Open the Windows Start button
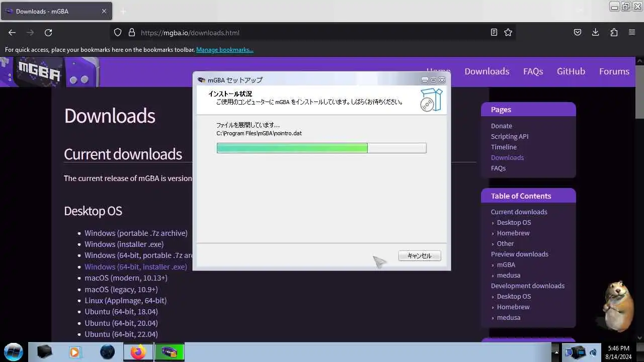Viewport: 644px width, 362px height. point(14,352)
